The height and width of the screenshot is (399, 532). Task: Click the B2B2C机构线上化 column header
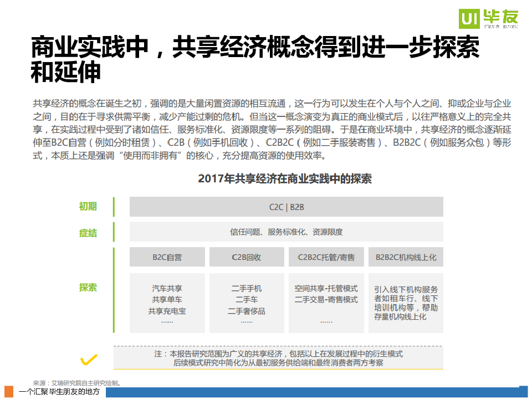coord(406,257)
